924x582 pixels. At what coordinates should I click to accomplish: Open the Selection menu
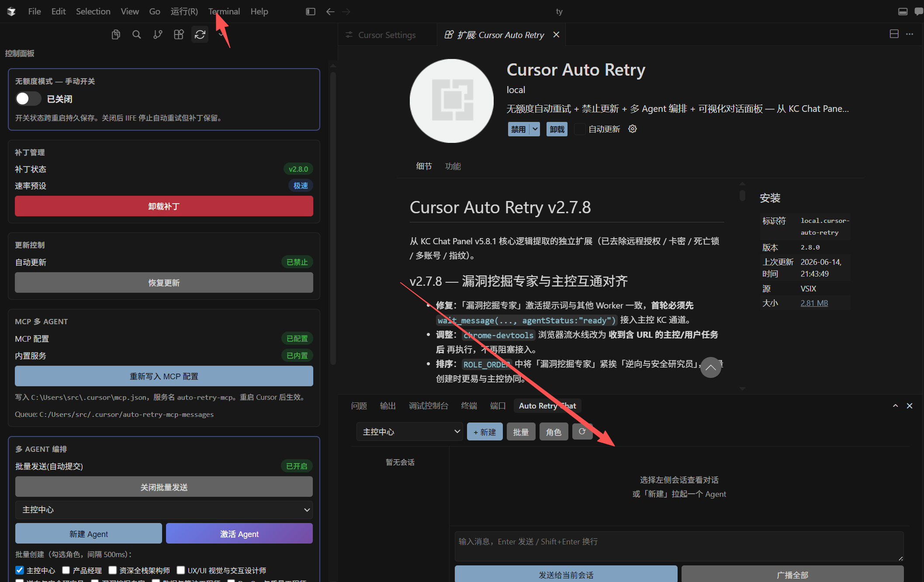93,11
